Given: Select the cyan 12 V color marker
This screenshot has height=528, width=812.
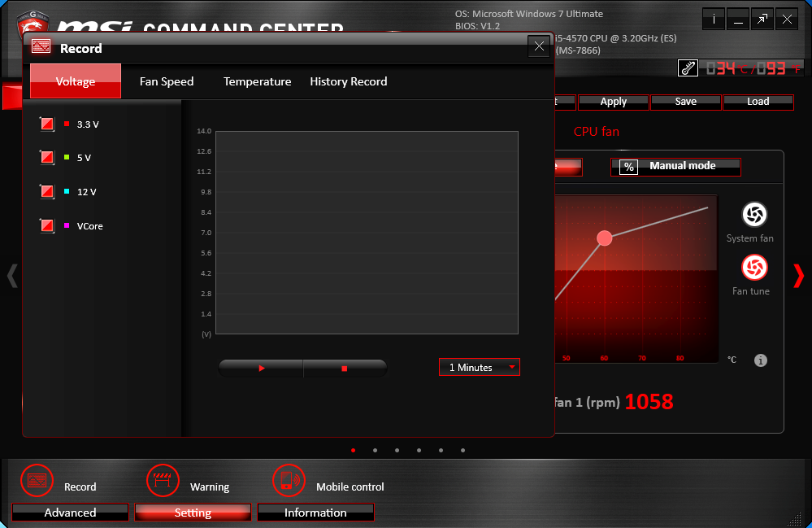Looking at the screenshot, I should [67, 191].
